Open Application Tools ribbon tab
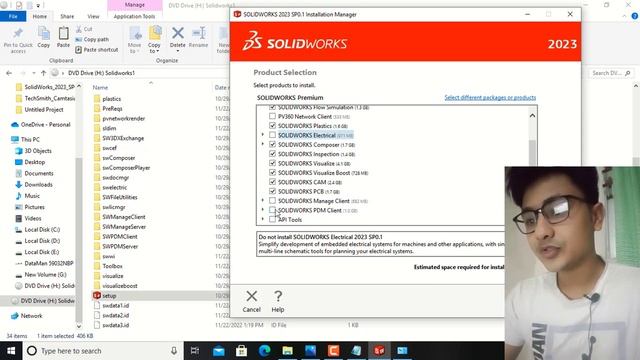 tap(134, 16)
